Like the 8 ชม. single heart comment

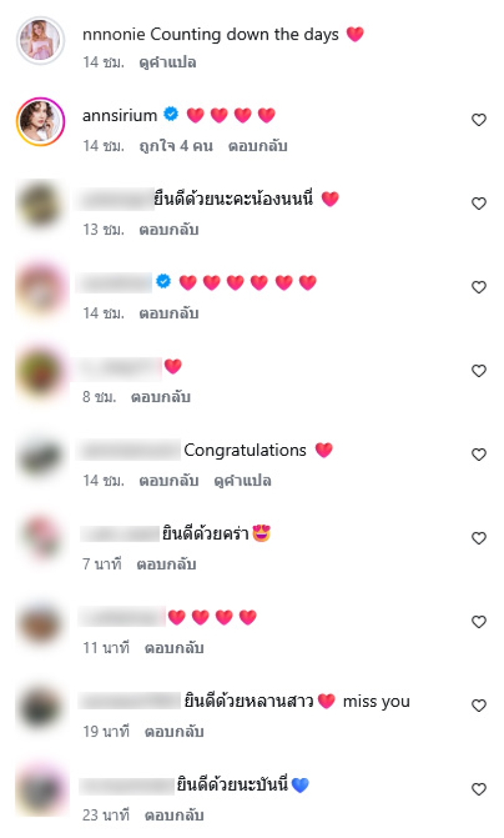click(479, 371)
